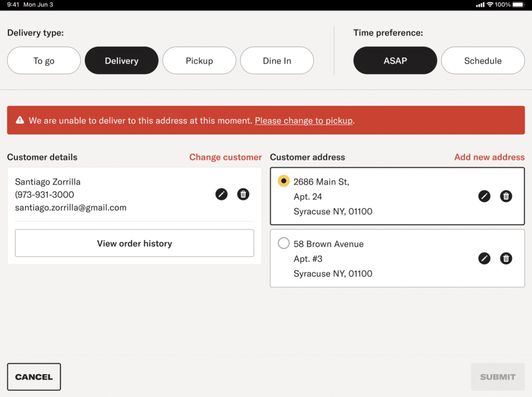Edit the 2686 Main St address

click(x=484, y=196)
